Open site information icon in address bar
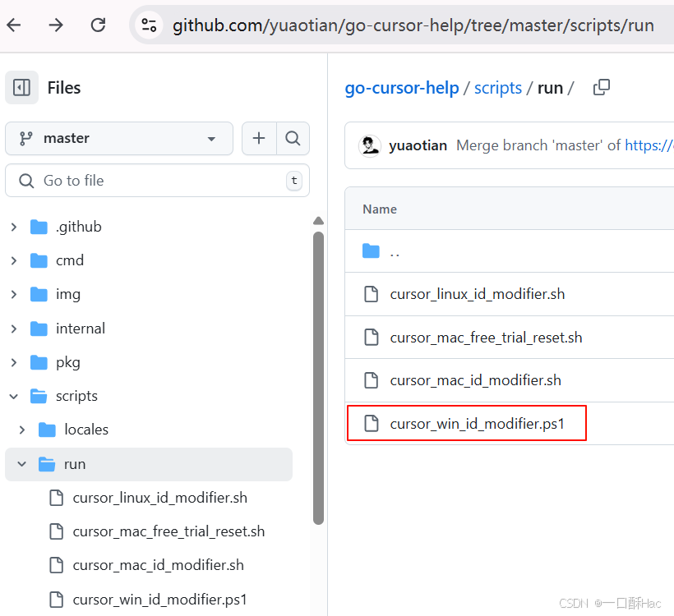The height and width of the screenshot is (616, 674). (x=149, y=25)
